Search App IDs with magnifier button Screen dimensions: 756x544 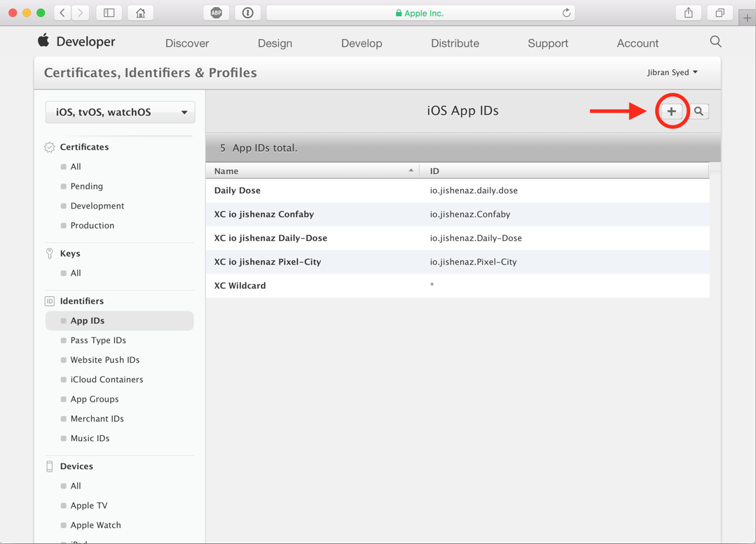tap(699, 111)
